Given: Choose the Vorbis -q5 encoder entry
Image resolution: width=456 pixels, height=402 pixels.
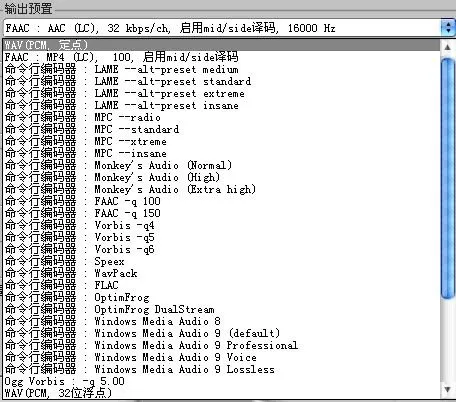Looking at the screenshot, I should pos(222,237).
